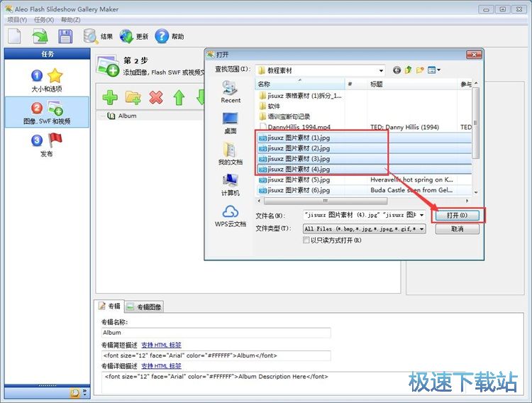Save project with floppy disk icon
The image size is (532, 403).
point(65,36)
